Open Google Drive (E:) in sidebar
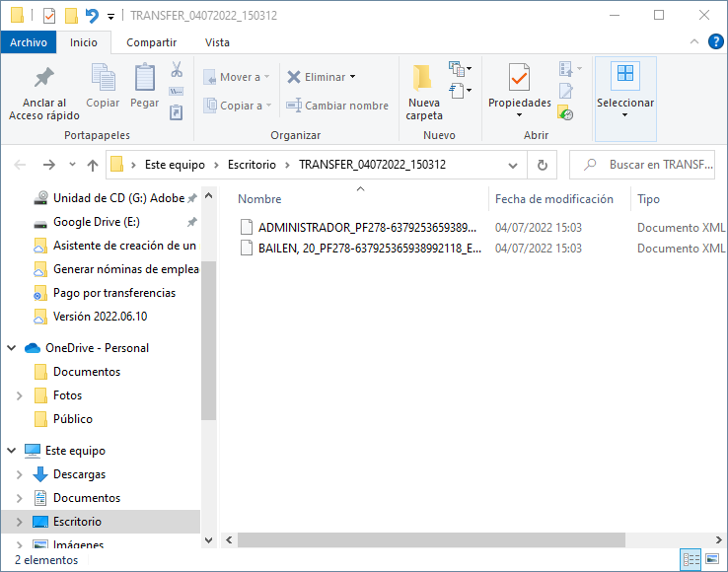The height and width of the screenshot is (572, 728). [x=97, y=222]
